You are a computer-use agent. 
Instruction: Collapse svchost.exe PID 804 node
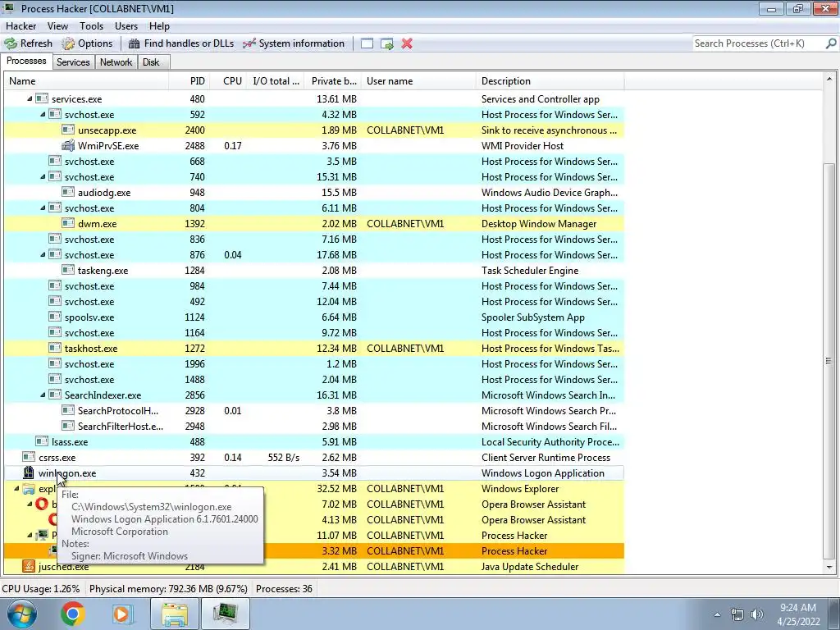pos(43,208)
